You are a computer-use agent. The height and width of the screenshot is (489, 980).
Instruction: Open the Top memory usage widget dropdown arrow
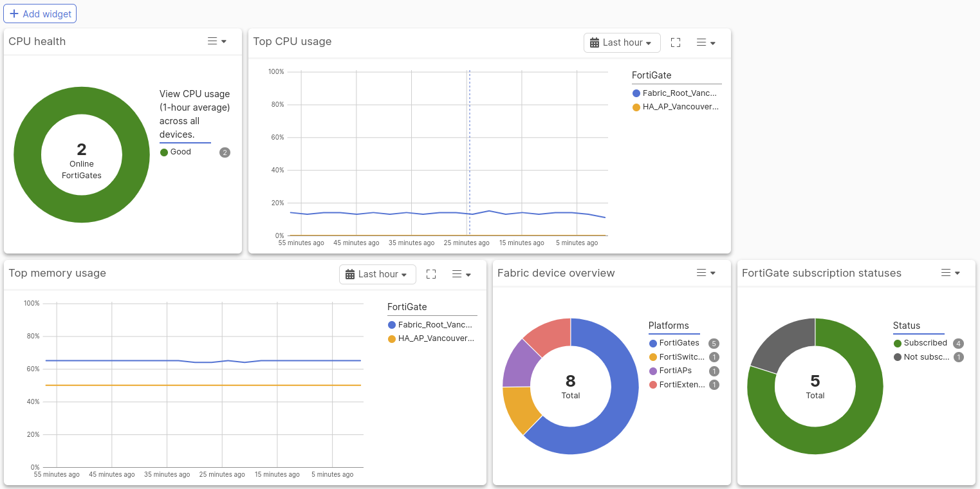click(x=468, y=273)
